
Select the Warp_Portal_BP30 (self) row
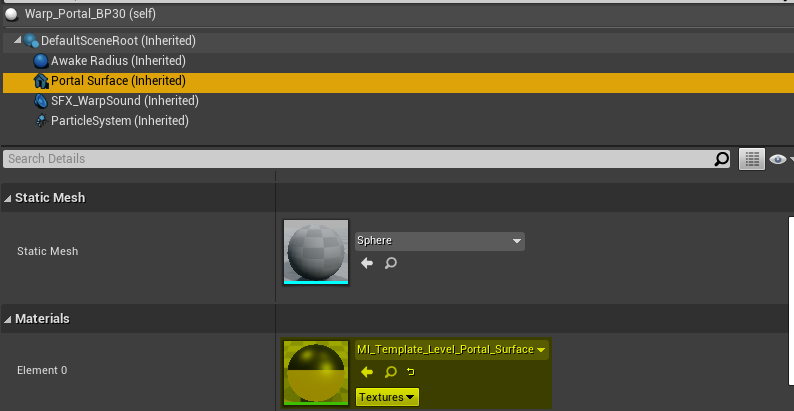(397, 14)
